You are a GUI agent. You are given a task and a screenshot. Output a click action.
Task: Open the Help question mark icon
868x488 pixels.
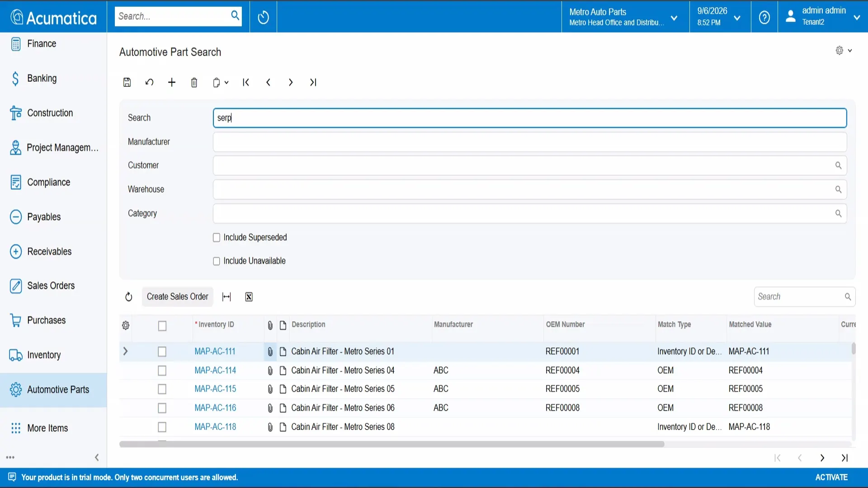(x=764, y=17)
